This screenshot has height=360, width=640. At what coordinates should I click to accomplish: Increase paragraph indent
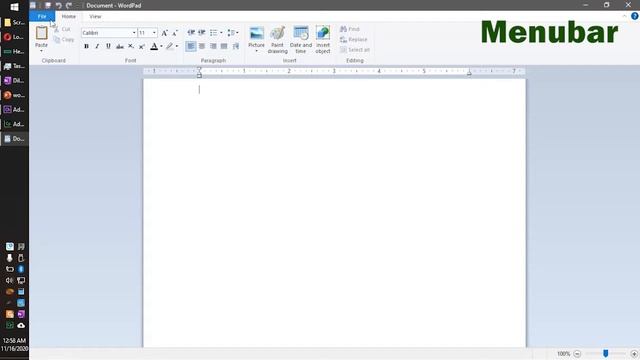(202, 33)
